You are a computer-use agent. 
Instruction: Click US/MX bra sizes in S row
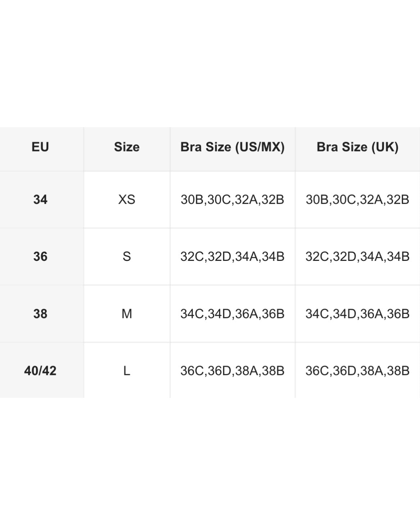232,257
